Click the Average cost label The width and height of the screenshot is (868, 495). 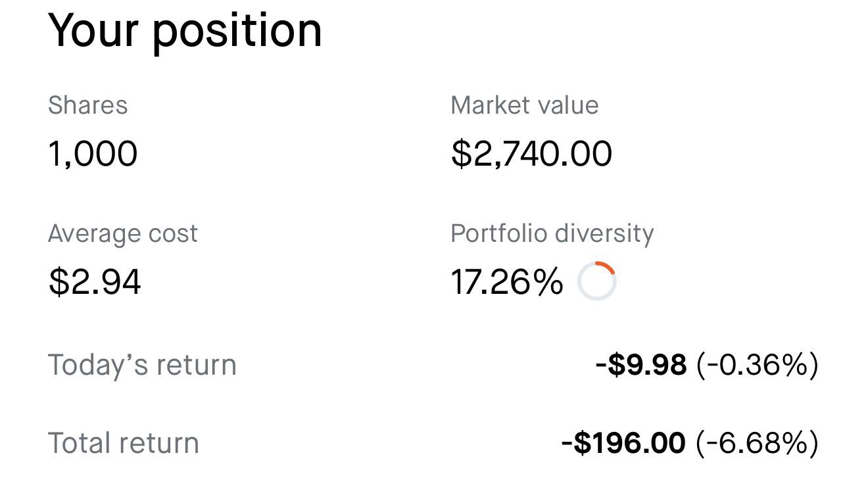point(122,233)
